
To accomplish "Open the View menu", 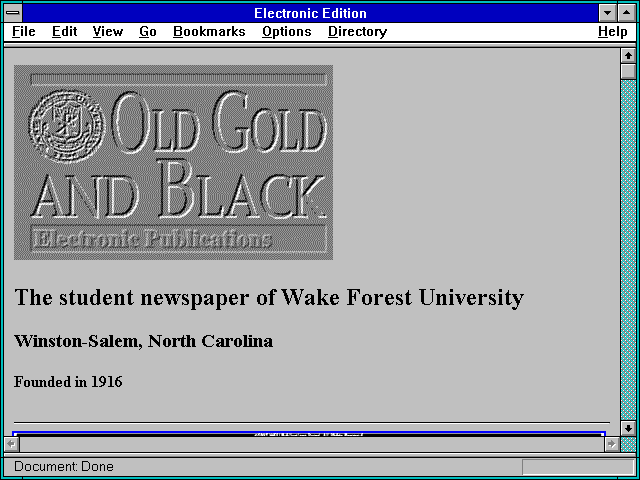I will pyautogui.click(x=107, y=32).
